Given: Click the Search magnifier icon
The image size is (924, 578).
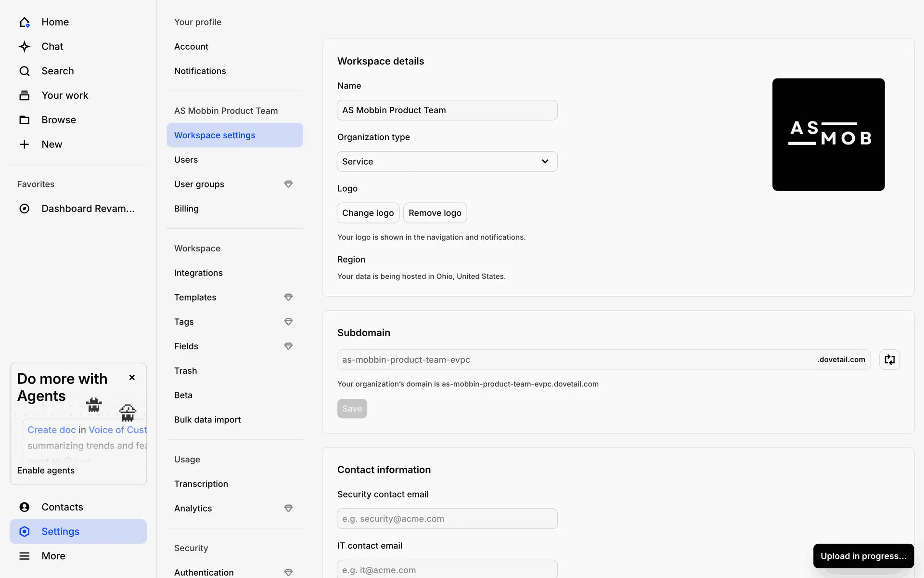Looking at the screenshot, I should (25, 71).
